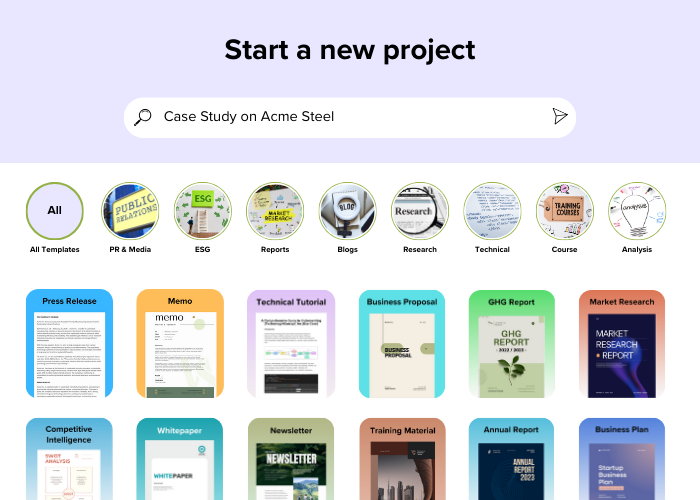Show All Templates filter
Screen dimensions: 700x500
54,211
